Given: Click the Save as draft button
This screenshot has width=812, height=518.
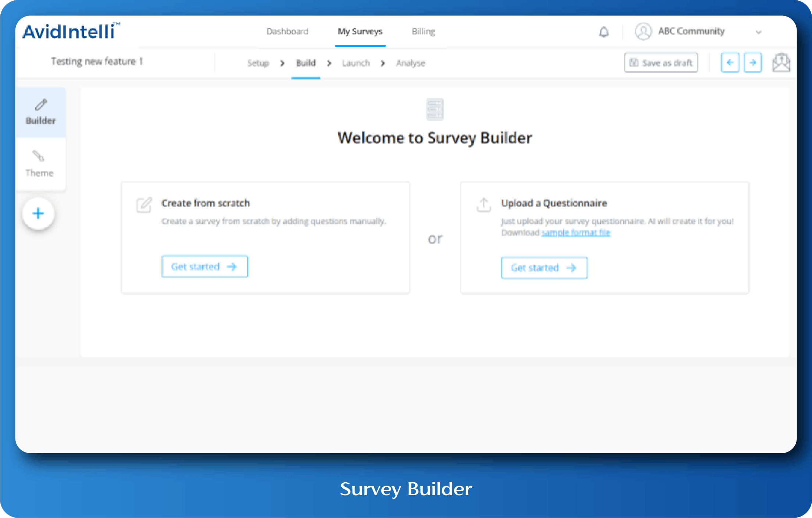Looking at the screenshot, I should [x=661, y=63].
